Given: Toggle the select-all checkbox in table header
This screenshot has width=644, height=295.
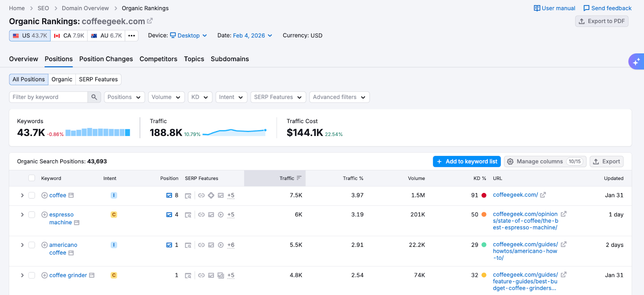Looking at the screenshot, I should click(x=32, y=178).
